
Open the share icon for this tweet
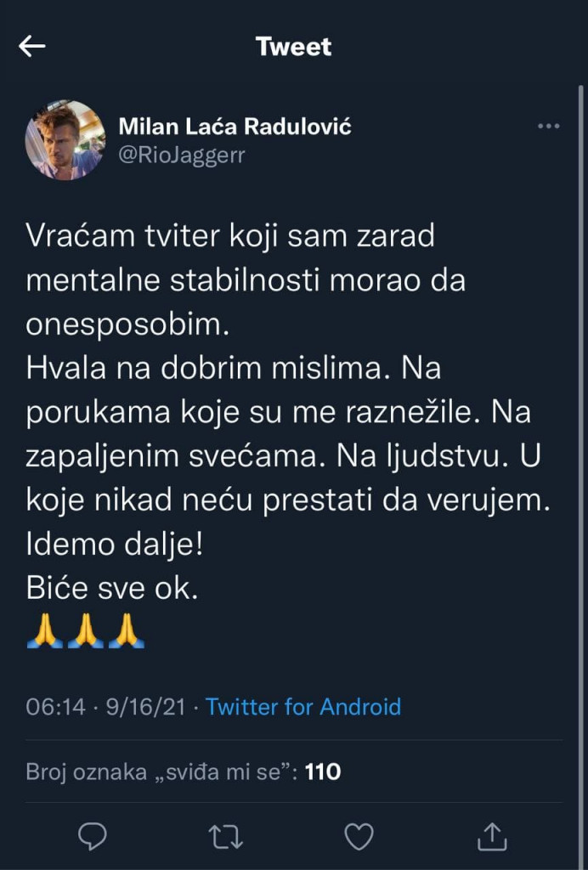[x=493, y=837]
